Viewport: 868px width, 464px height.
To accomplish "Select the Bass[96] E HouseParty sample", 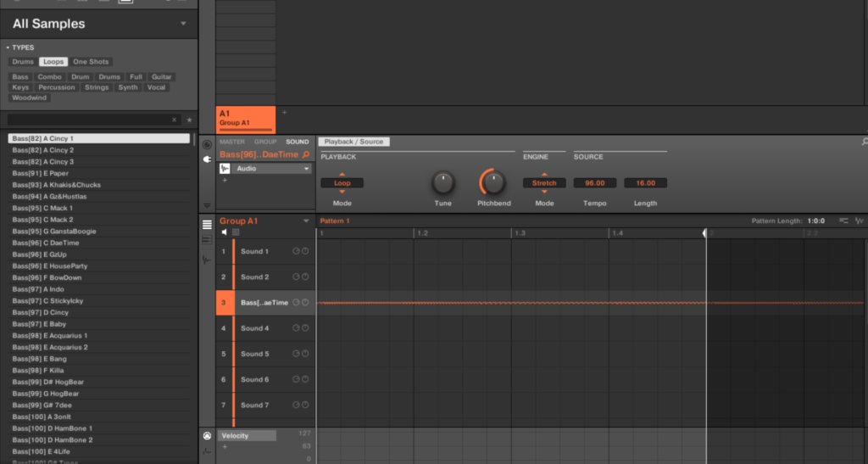I will 49,266.
